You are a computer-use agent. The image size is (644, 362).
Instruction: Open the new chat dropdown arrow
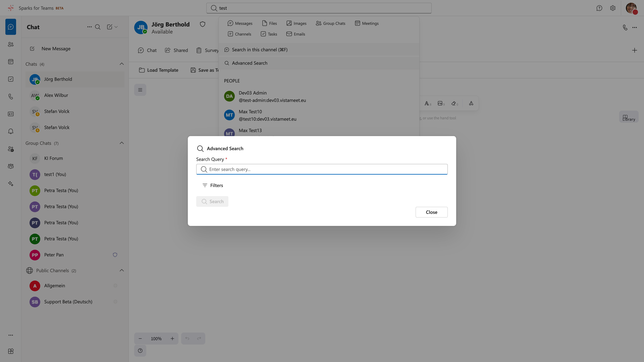point(116,27)
